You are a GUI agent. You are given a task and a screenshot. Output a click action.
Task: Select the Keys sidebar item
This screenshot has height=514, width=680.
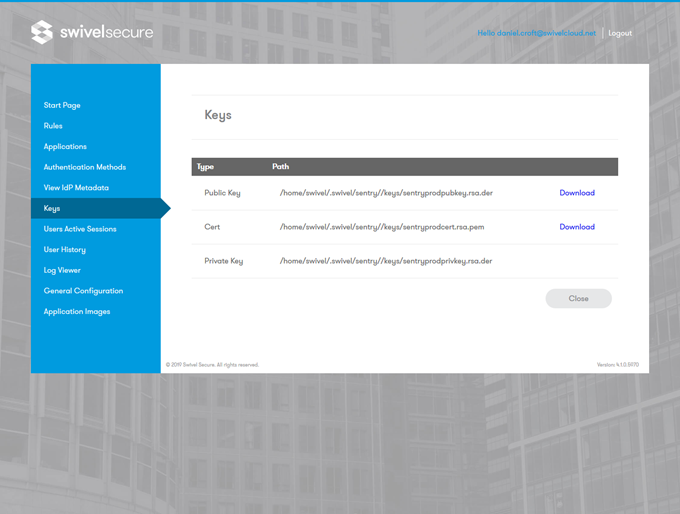(x=52, y=208)
